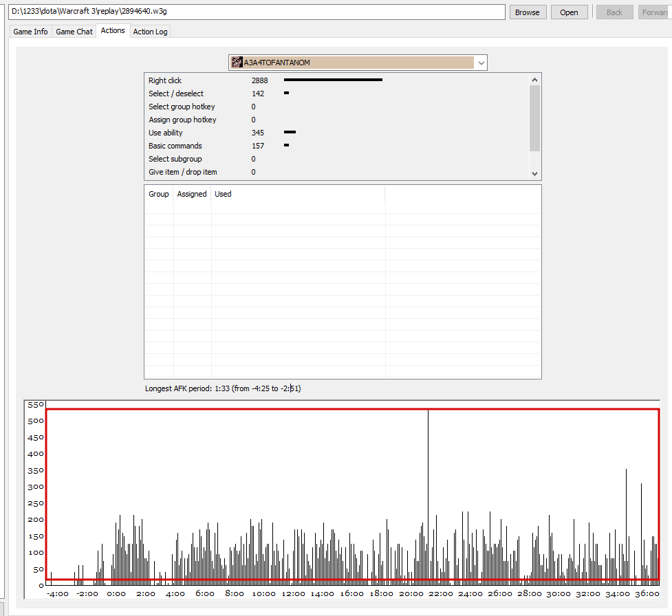Select the Select group hotkey row
The image size is (672, 616).
[x=336, y=107]
